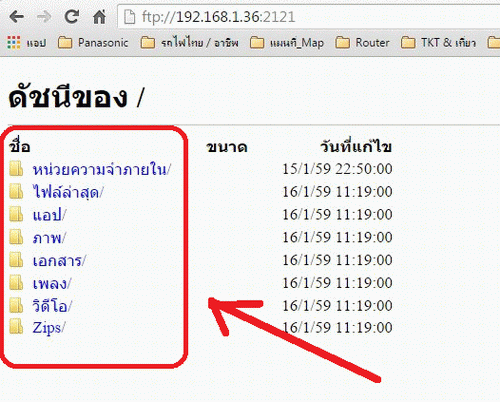Click the browser back arrow
The height and width of the screenshot is (402, 500).
[16, 17]
